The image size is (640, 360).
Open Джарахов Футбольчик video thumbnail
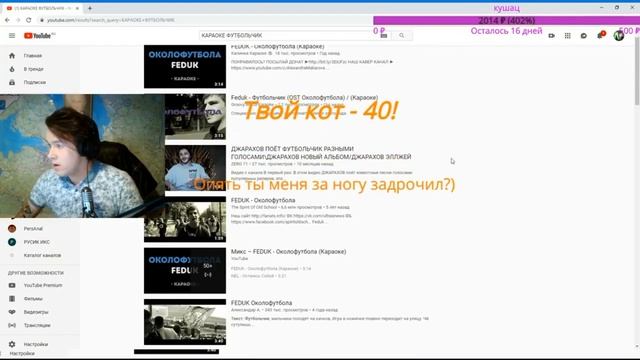(196, 168)
